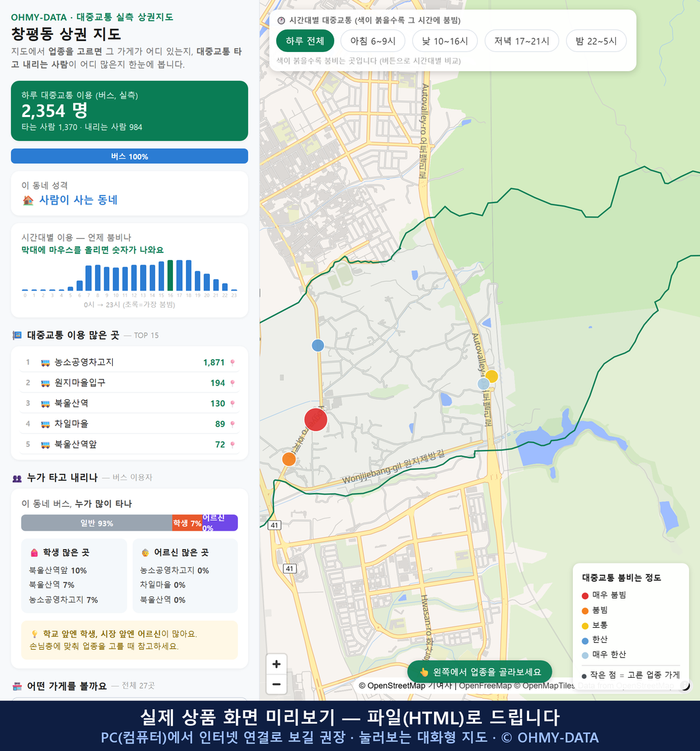Select the 낮 10~16시 time filter
Viewport: 700px width, 751px height.
(x=445, y=41)
